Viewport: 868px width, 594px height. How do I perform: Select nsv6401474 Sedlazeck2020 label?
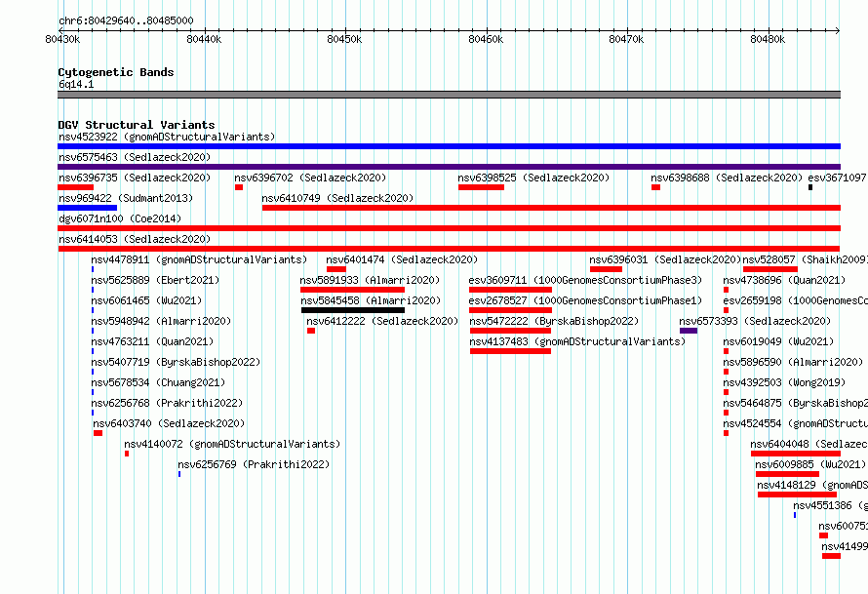click(402, 259)
